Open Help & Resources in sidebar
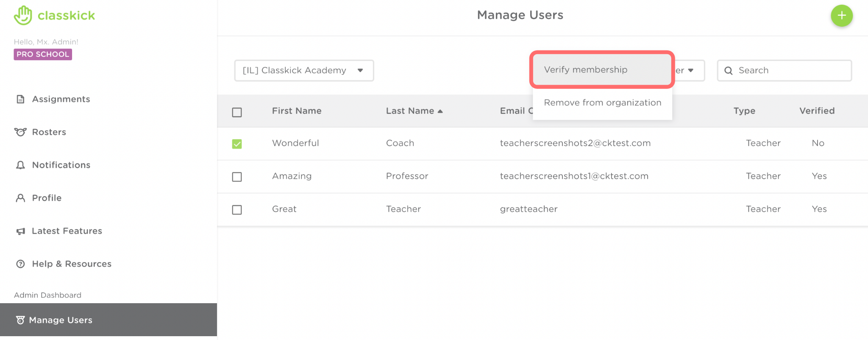Screen dimensions: 868x340 coord(71,264)
